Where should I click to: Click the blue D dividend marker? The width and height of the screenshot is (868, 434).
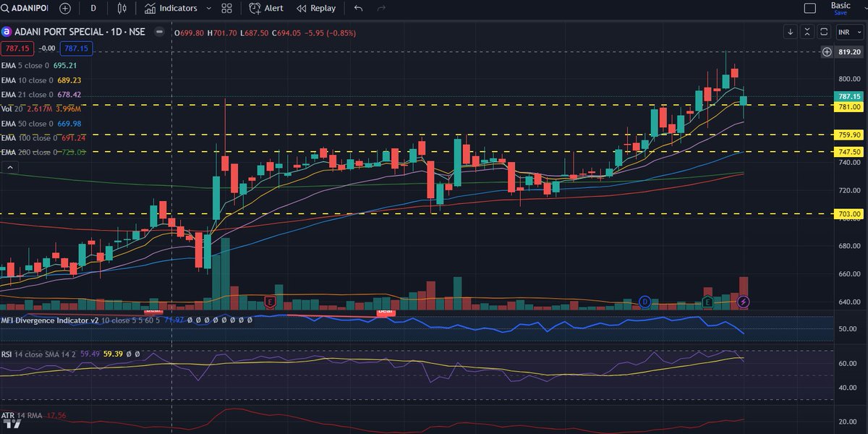(x=645, y=301)
